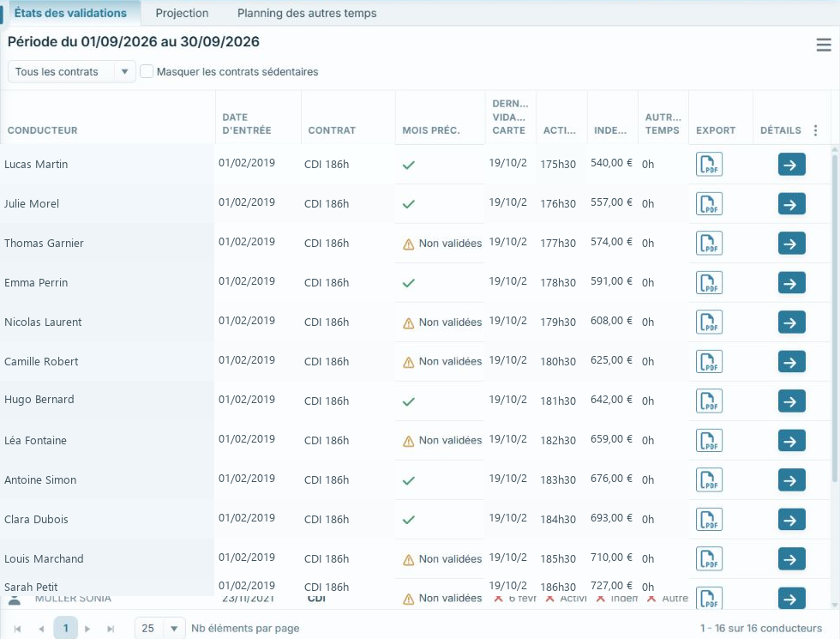Switch to États des validations tab
840x639 pixels.
(70, 13)
